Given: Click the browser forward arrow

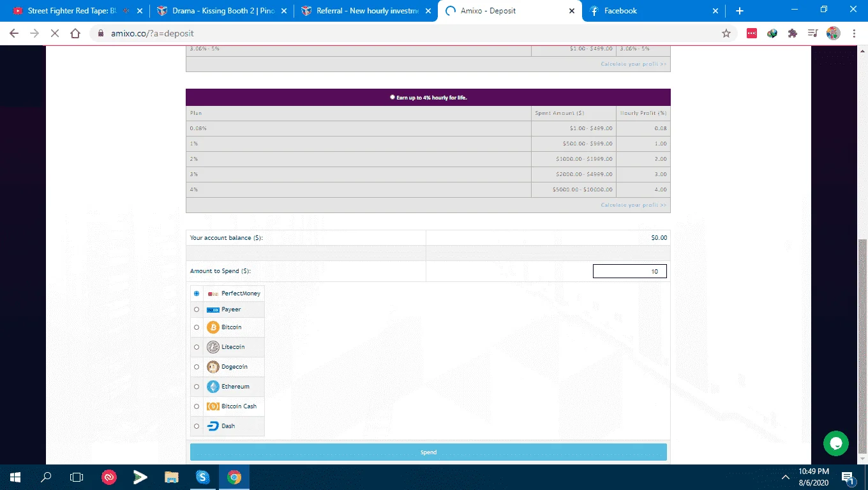Looking at the screenshot, I should pos(34,33).
